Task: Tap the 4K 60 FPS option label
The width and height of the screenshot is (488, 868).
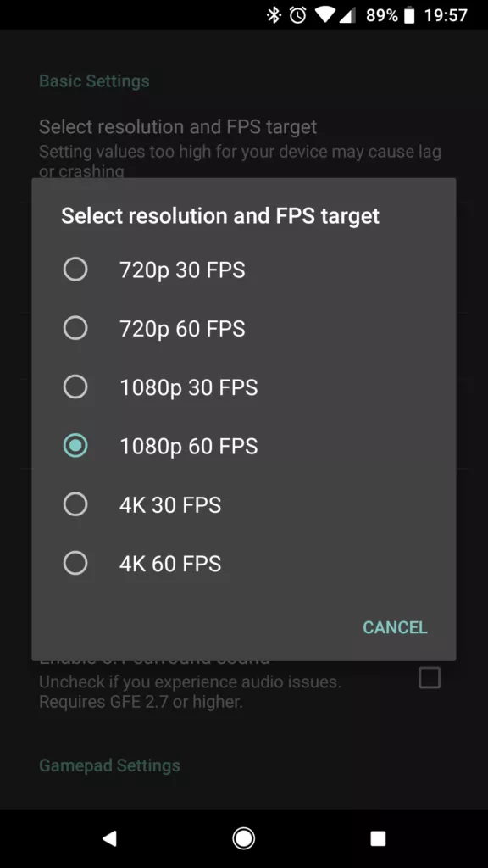Action: click(170, 564)
